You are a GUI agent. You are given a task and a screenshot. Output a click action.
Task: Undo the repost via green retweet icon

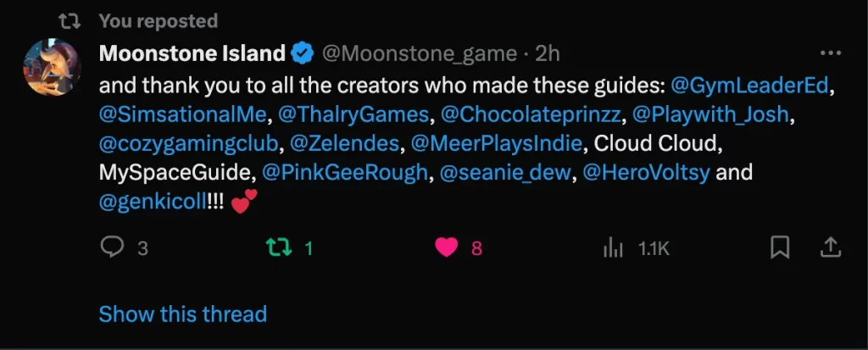(279, 247)
